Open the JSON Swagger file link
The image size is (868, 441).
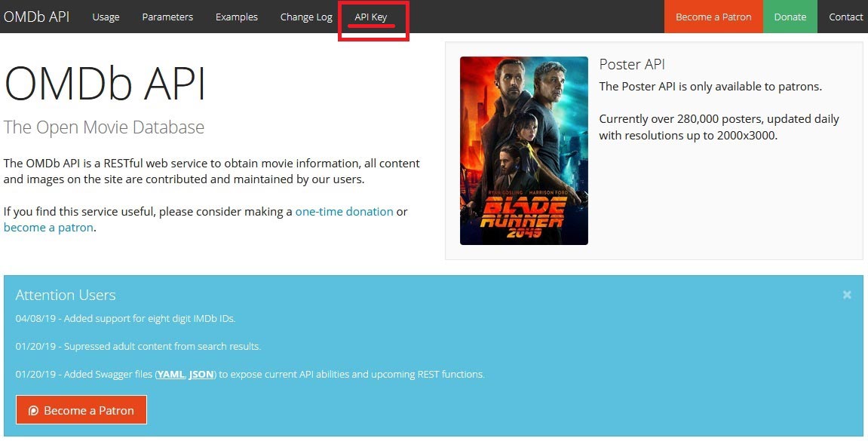[x=201, y=374]
